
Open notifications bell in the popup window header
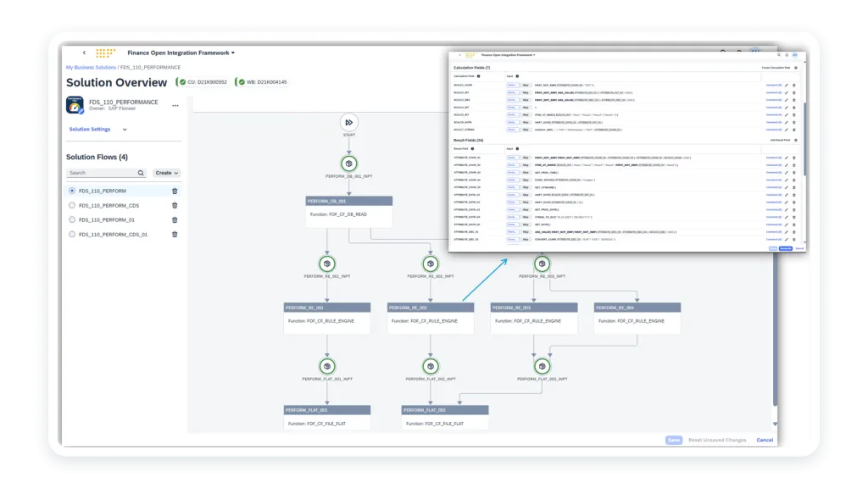click(x=787, y=55)
